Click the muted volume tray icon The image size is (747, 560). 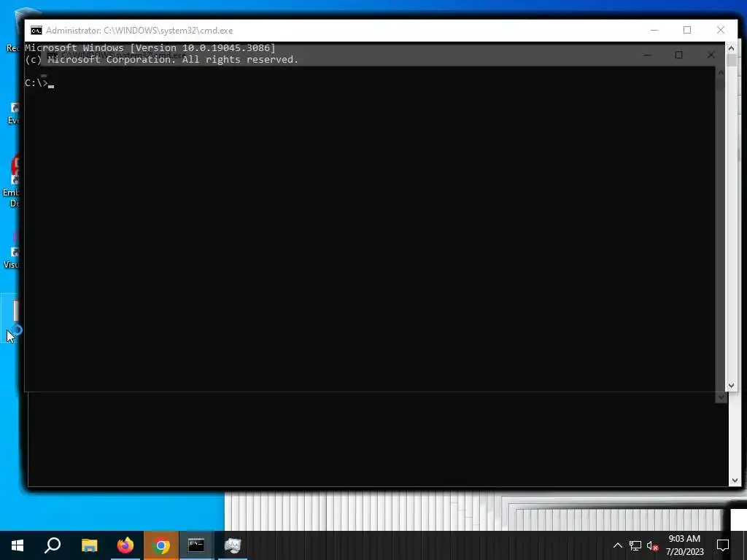click(652, 545)
